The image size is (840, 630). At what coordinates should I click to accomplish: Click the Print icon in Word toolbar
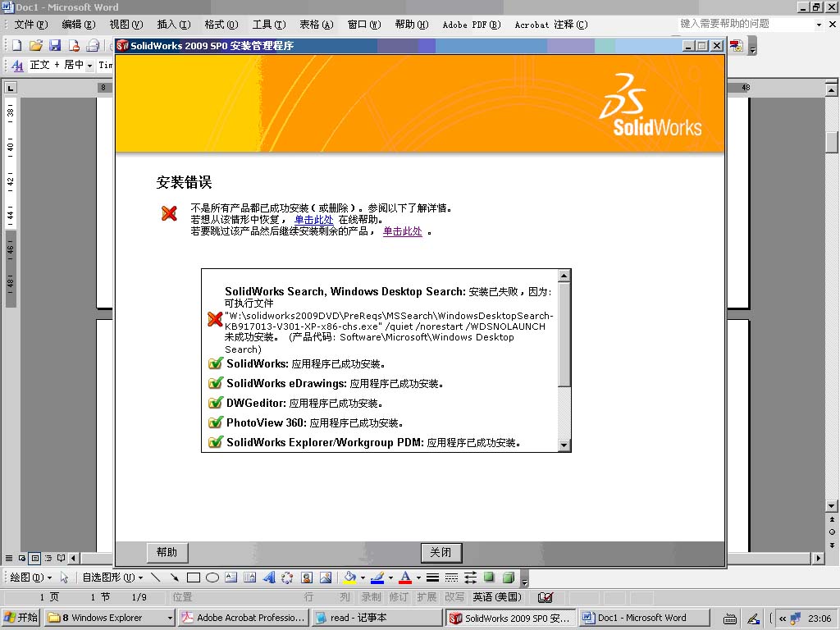click(x=94, y=46)
